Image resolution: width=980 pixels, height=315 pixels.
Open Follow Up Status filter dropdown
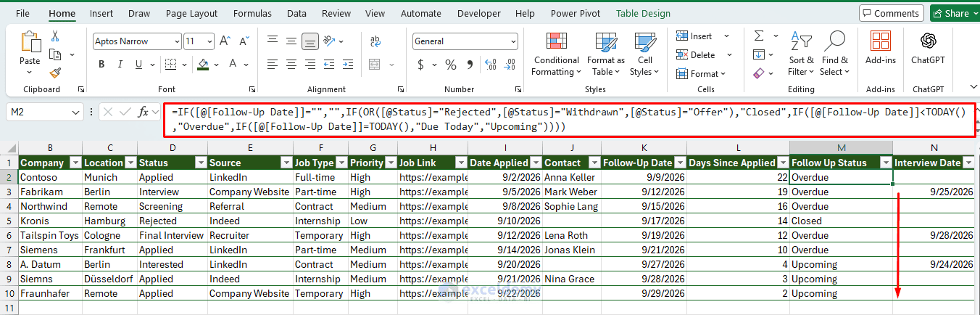tap(884, 163)
